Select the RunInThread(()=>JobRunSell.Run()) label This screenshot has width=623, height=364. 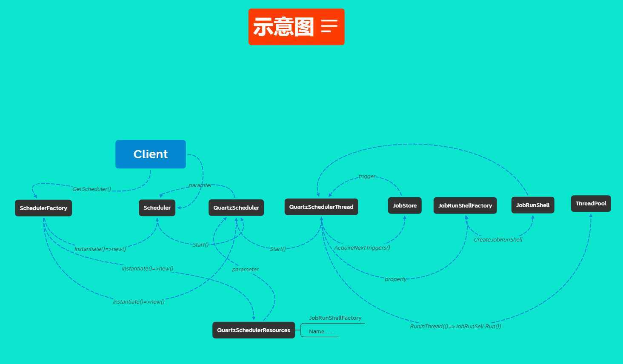tap(456, 327)
